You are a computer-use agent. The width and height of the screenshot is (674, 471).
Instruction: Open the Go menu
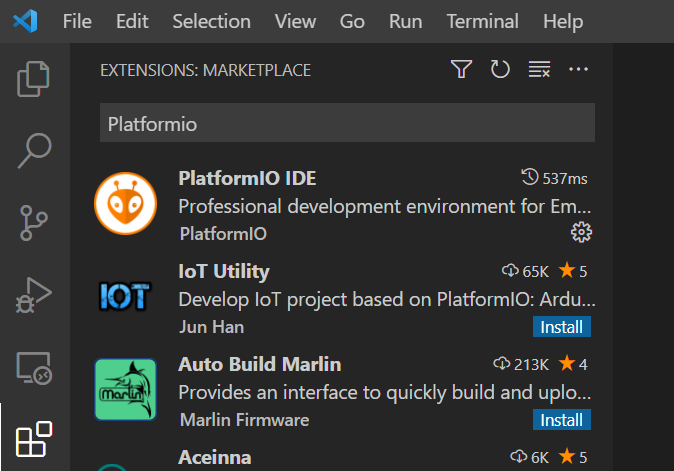(x=352, y=21)
